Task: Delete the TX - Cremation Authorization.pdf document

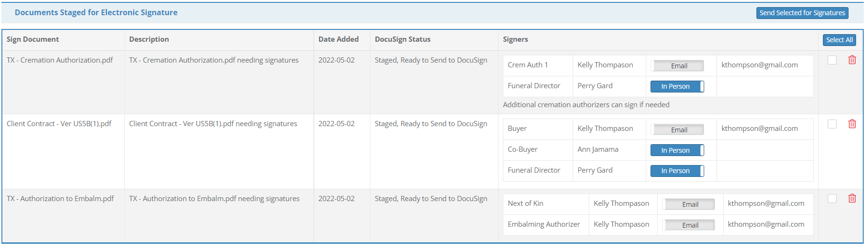Action: pyautogui.click(x=852, y=60)
